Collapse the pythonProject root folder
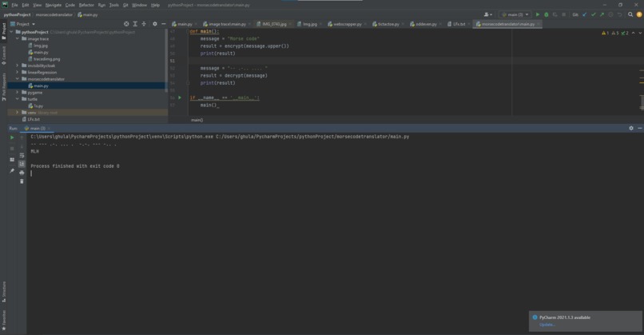 pos(11,32)
